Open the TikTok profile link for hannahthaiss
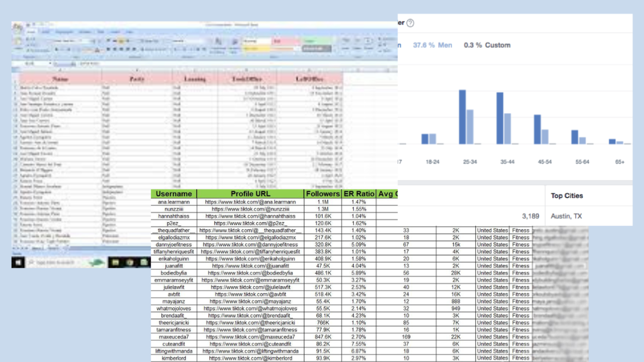The height and width of the screenshot is (362, 644). pyautogui.click(x=250, y=216)
